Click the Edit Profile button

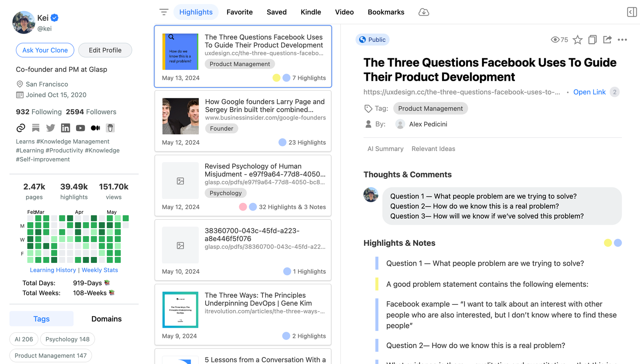click(x=105, y=50)
